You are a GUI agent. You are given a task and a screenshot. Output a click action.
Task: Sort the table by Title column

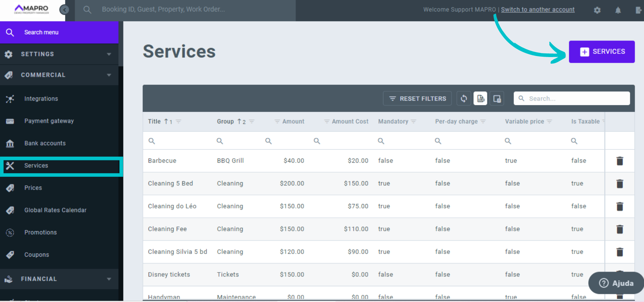154,121
